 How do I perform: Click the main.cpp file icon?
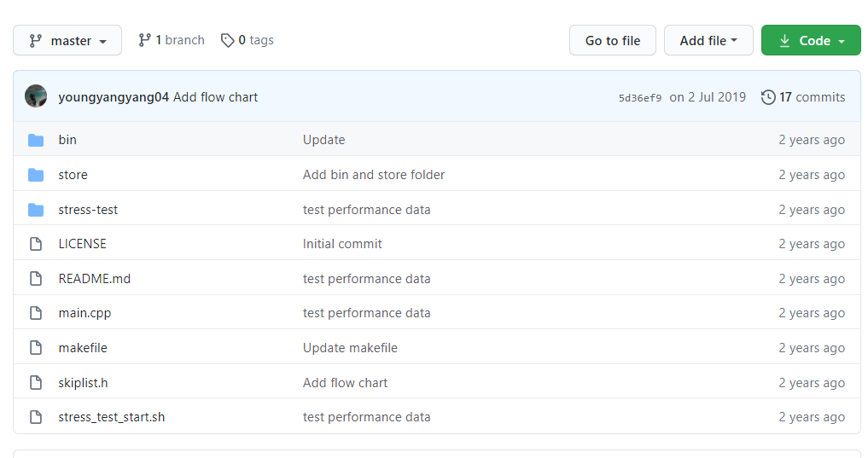(36, 313)
